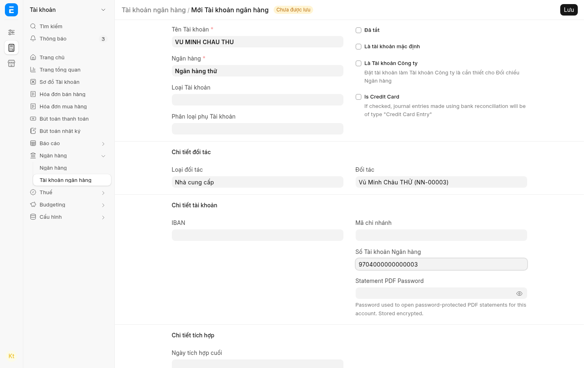Select the calculator accounting module icon
The height and width of the screenshot is (368, 588).
click(11, 48)
